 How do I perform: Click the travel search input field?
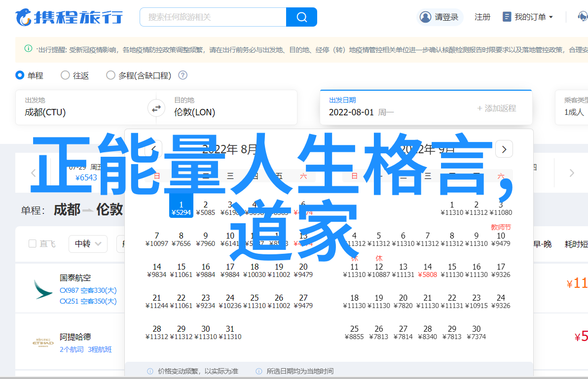click(x=213, y=17)
